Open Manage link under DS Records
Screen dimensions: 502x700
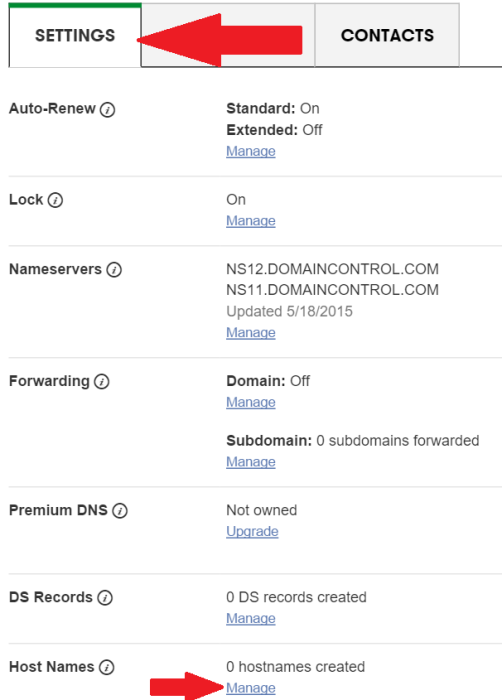(251, 619)
